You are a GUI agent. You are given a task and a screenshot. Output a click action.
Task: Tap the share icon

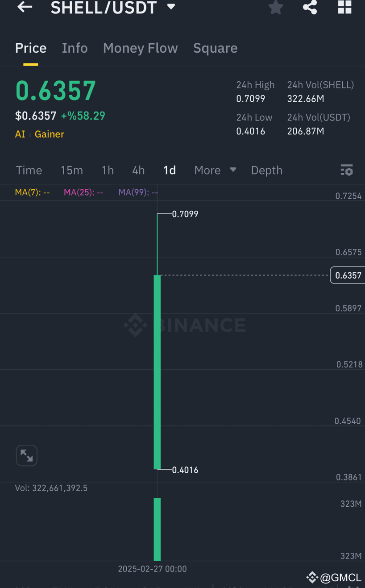pyautogui.click(x=310, y=7)
